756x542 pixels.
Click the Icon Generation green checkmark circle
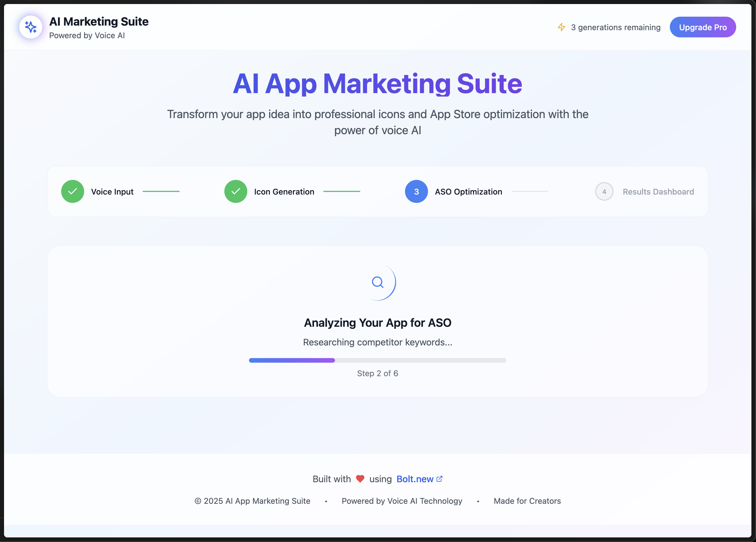pos(236,191)
